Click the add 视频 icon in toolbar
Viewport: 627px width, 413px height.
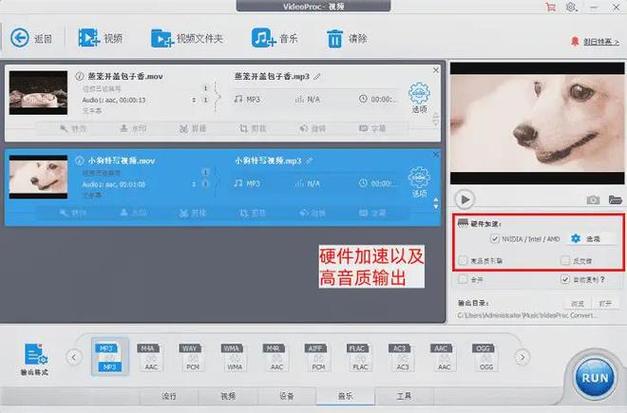[x=88, y=38]
